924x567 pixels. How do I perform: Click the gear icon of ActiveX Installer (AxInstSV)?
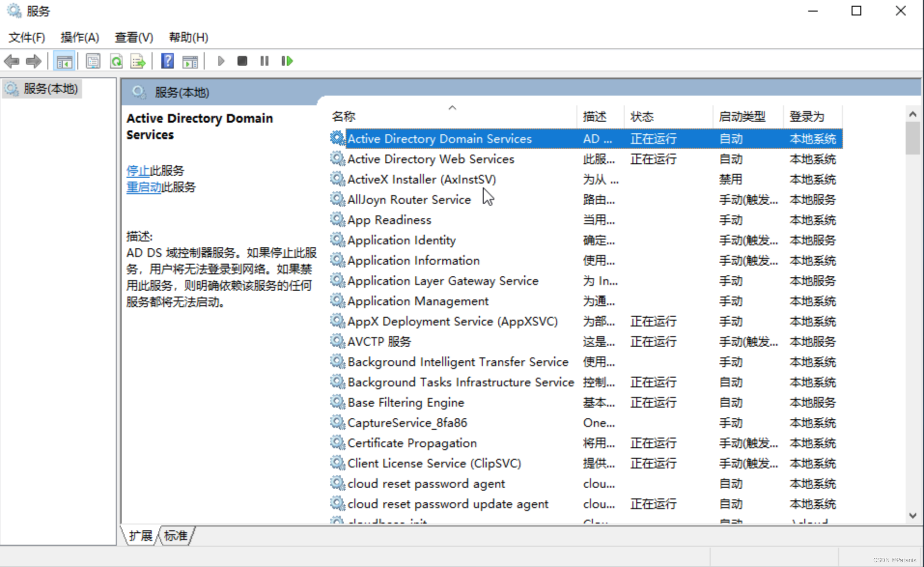pos(337,179)
